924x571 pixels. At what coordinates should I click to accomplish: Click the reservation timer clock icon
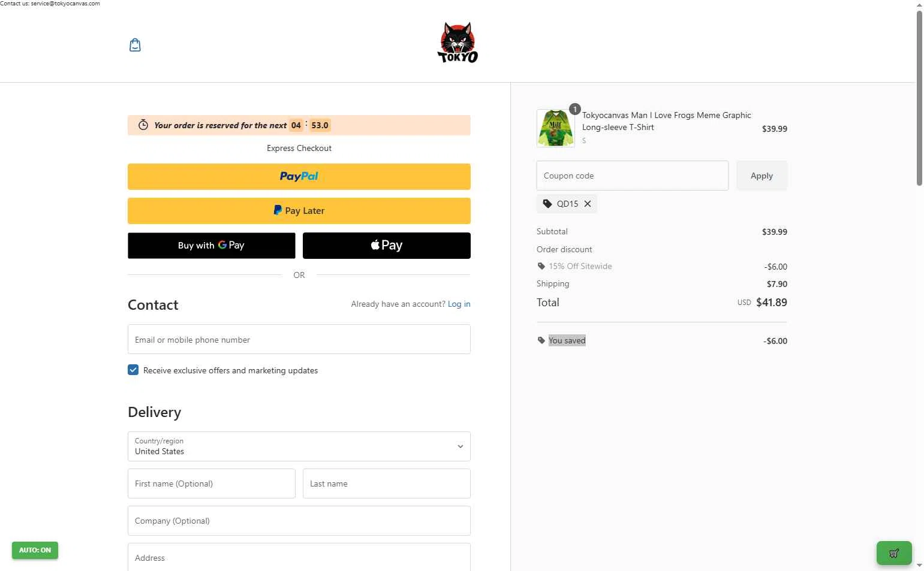[x=143, y=125]
